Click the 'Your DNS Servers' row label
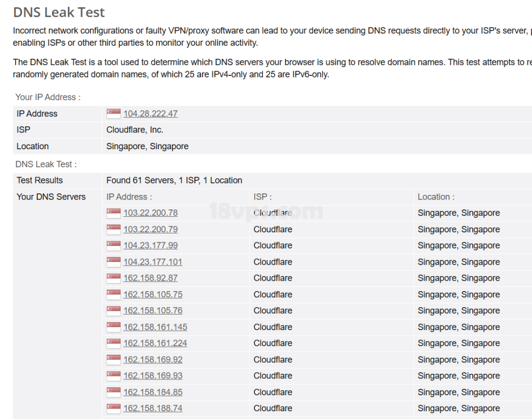Viewport: 532px width, 419px height. 51,197
